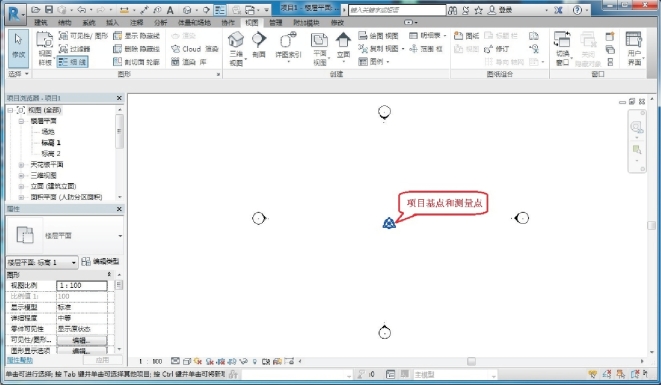
Task: Toggle the 细线 thin lines button
Action: point(73,62)
